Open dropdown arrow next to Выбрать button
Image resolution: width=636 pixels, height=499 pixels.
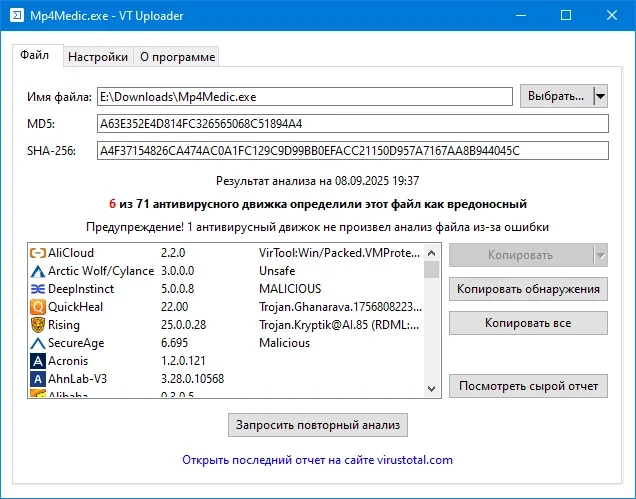coord(600,97)
